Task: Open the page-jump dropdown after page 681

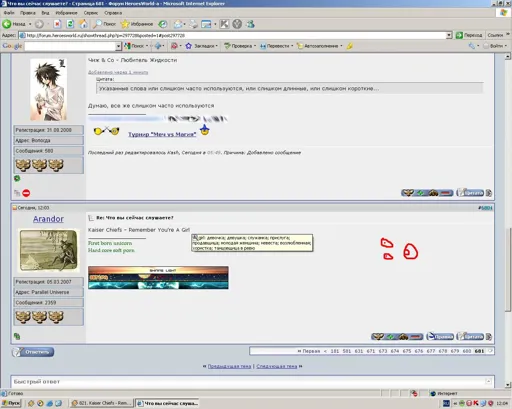Action: coord(490,351)
